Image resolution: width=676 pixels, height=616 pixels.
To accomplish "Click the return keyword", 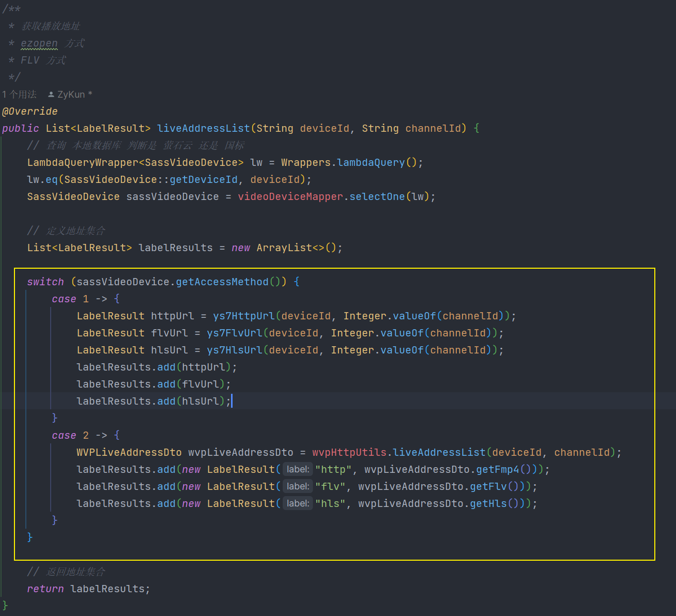I will (x=45, y=589).
